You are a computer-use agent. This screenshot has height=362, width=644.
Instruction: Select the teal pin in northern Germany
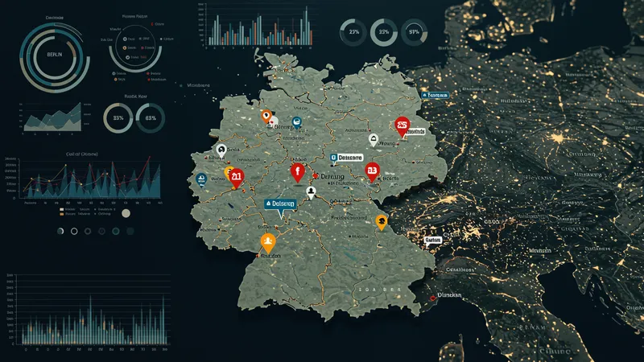coord(297,123)
